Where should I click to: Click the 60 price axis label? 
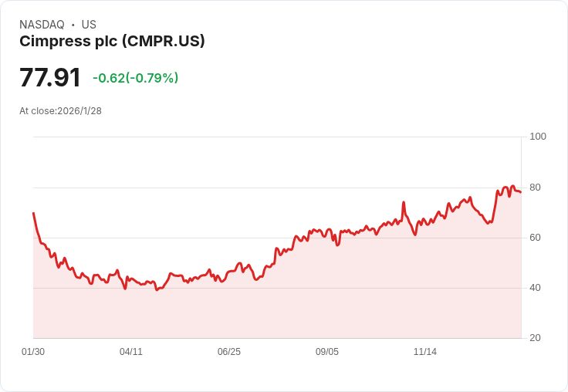click(535, 238)
